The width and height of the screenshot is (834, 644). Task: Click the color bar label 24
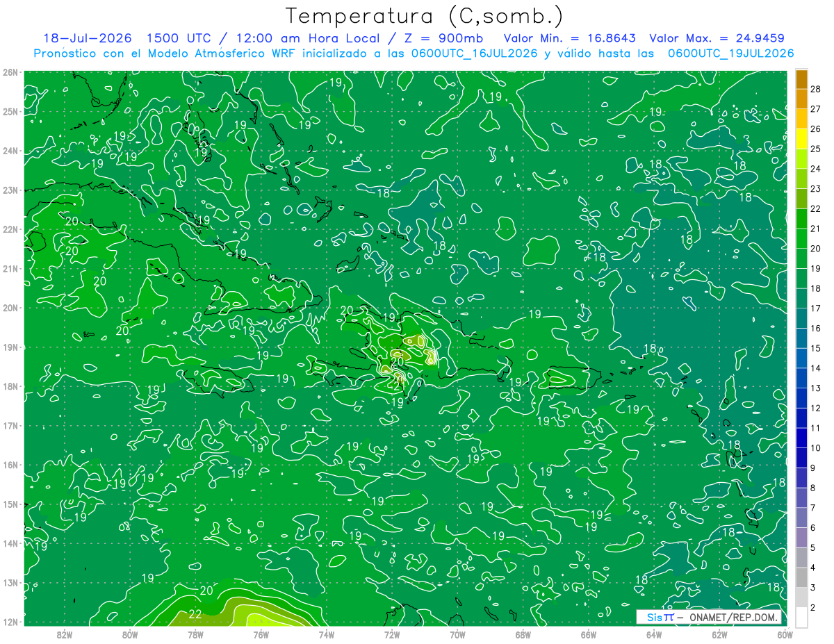pos(815,169)
